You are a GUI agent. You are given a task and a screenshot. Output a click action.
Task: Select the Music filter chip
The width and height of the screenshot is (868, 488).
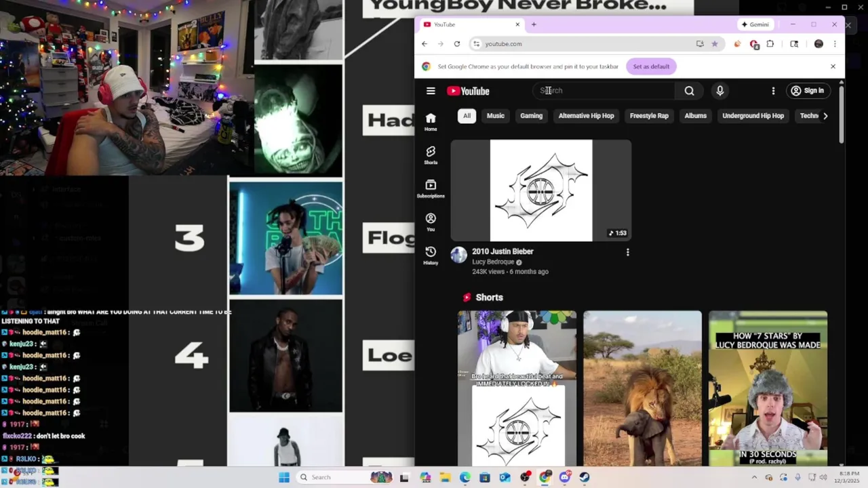coord(496,116)
